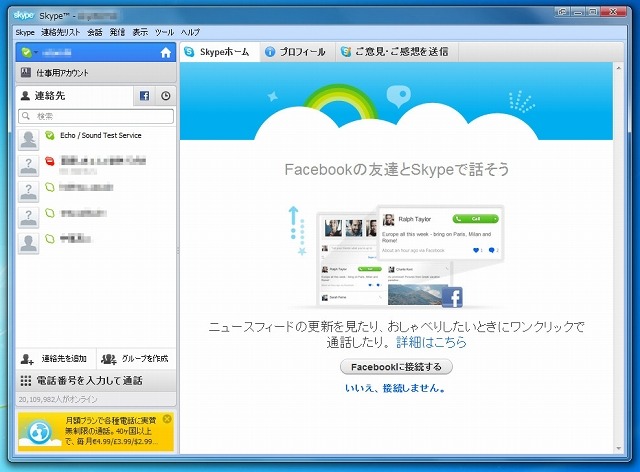The width and height of the screenshot is (640, 472).
Task: Switch to the プロフィール tab
Action: 297,52
